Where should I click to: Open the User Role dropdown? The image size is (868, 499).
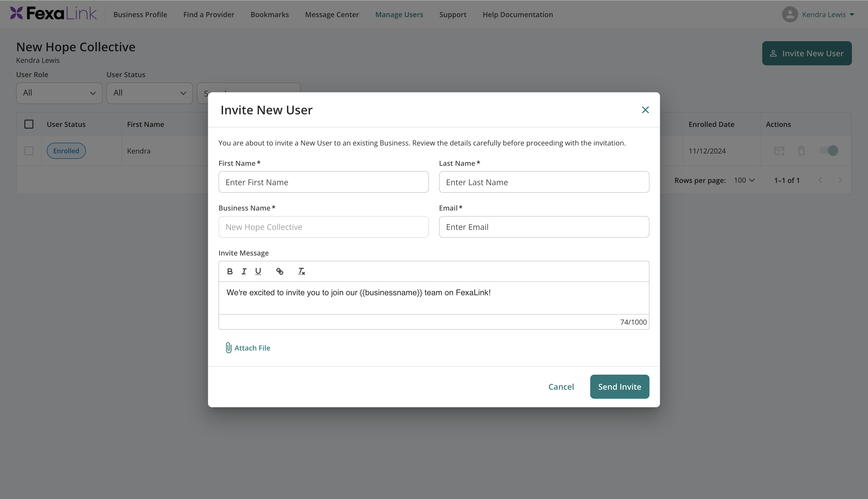point(59,93)
